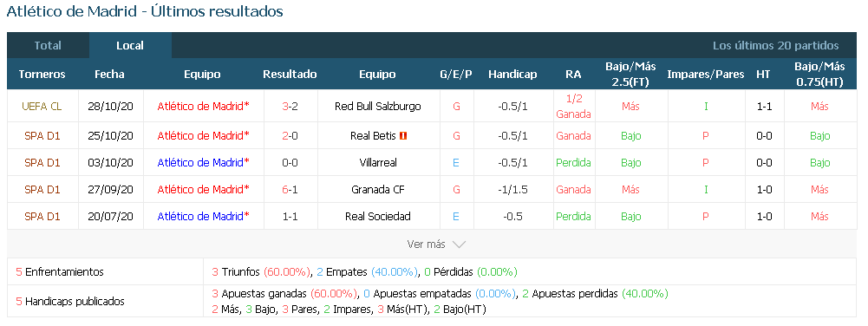
Task: Switch to the Total tab
Action: pyautogui.click(x=48, y=45)
